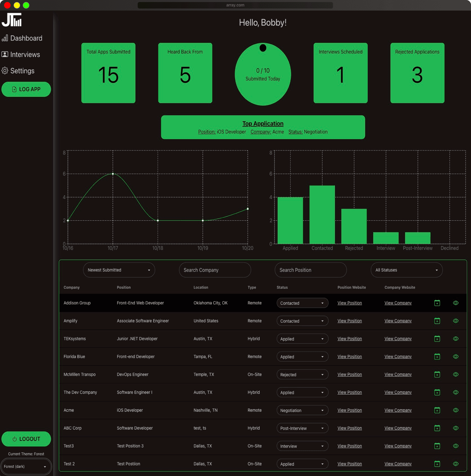This screenshot has width=471, height=476.
Task: Open View Position for Florida Blue
Action: click(x=349, y=356)
